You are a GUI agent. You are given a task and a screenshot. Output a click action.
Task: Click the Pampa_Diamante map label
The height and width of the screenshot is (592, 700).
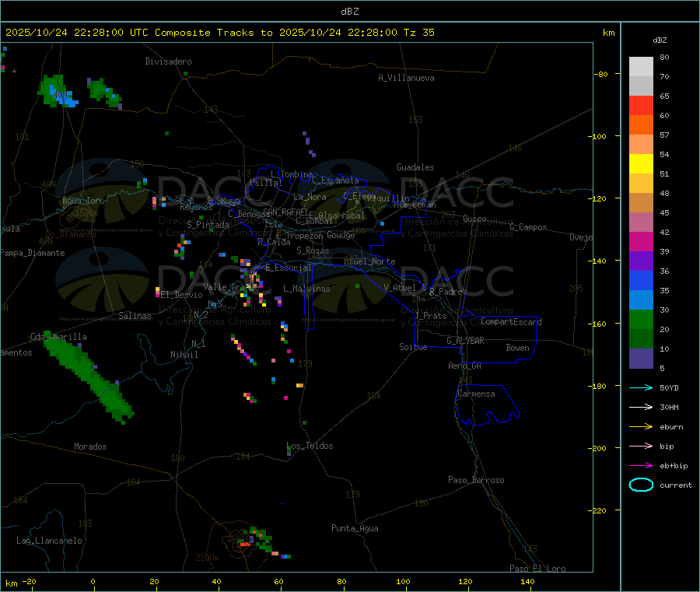[32, 253]
